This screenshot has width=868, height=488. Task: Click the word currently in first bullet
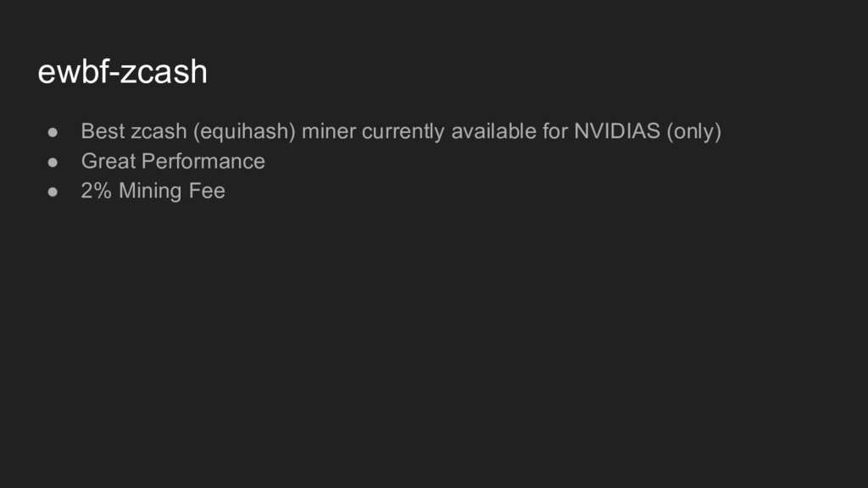point(403,131)
